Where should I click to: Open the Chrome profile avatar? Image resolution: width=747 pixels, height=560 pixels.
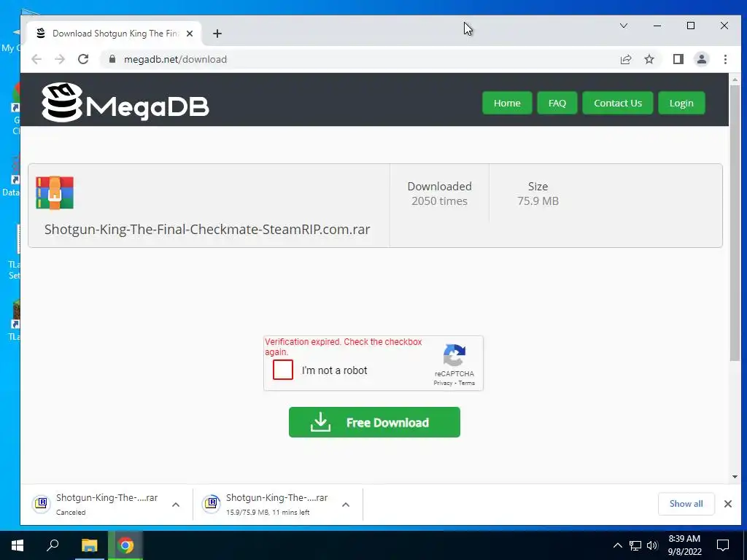[701, 59]
